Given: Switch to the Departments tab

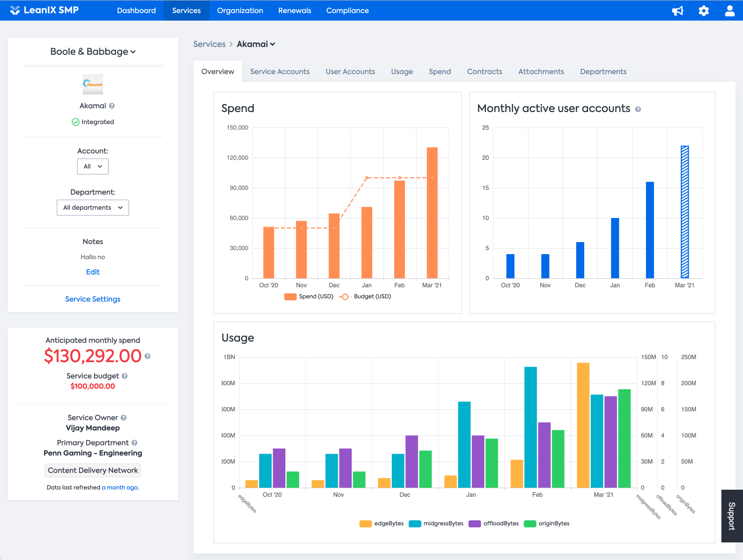Looking at the screenshot, I should pyautogui.click(x=603, y=72).
